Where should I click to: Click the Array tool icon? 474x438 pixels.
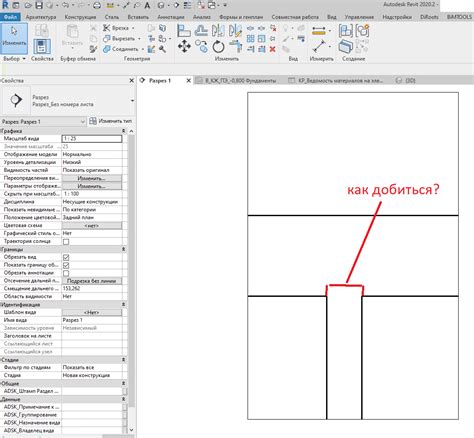coord(251,39)
